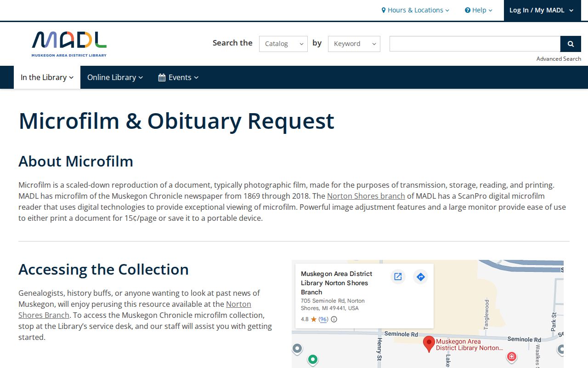Open the Online Library menu
Screen dimensions: 588x368
tap(115, 77)
